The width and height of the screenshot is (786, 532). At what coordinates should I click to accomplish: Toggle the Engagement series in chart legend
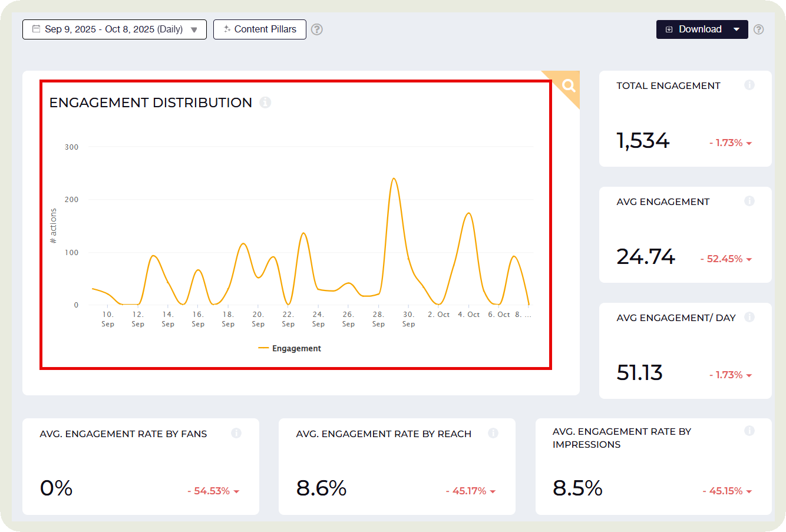(290, 349)
